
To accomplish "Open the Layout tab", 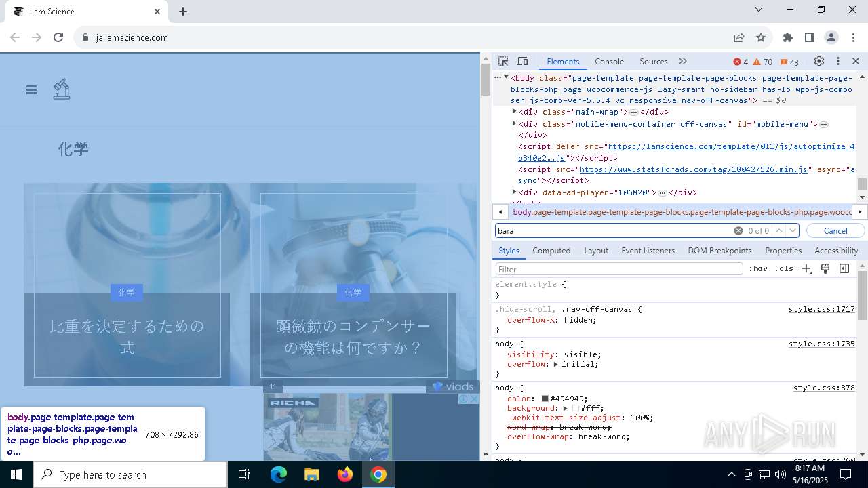I will [x=596, y=251].
